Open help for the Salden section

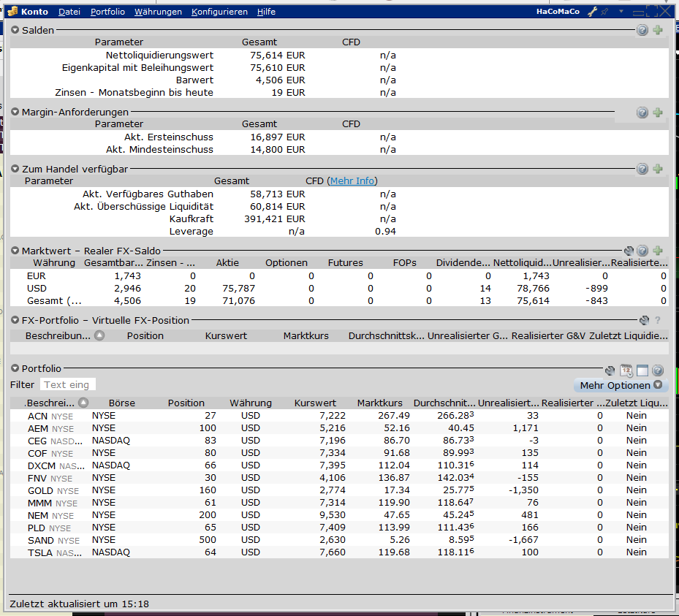[x=642, y=30]
